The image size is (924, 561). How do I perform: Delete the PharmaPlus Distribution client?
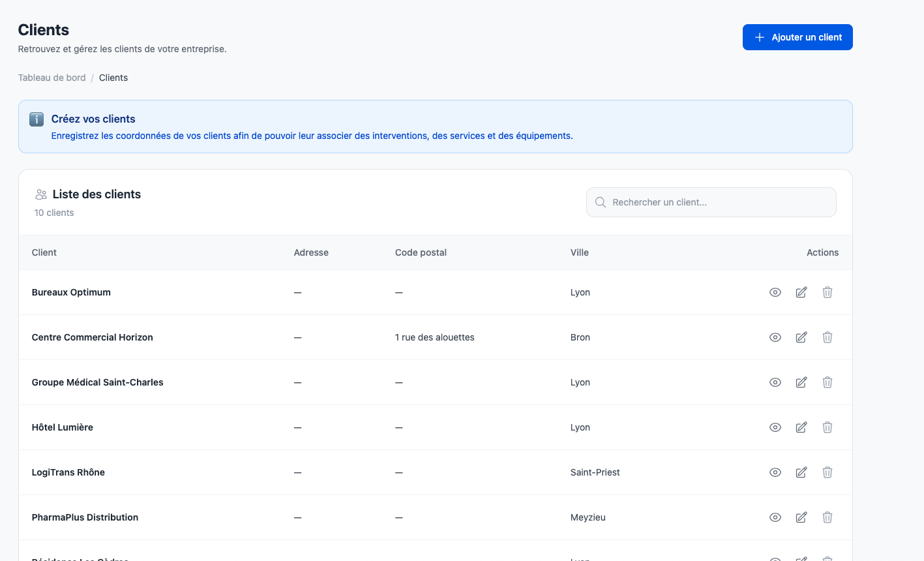coord(827,517)
